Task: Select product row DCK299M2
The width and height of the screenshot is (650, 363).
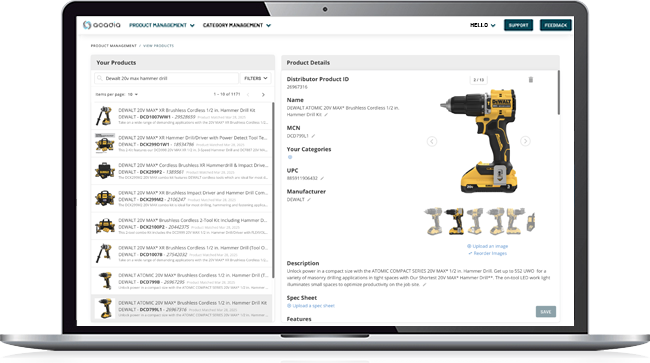Action: pyautogui.click(x=182, y=198)
